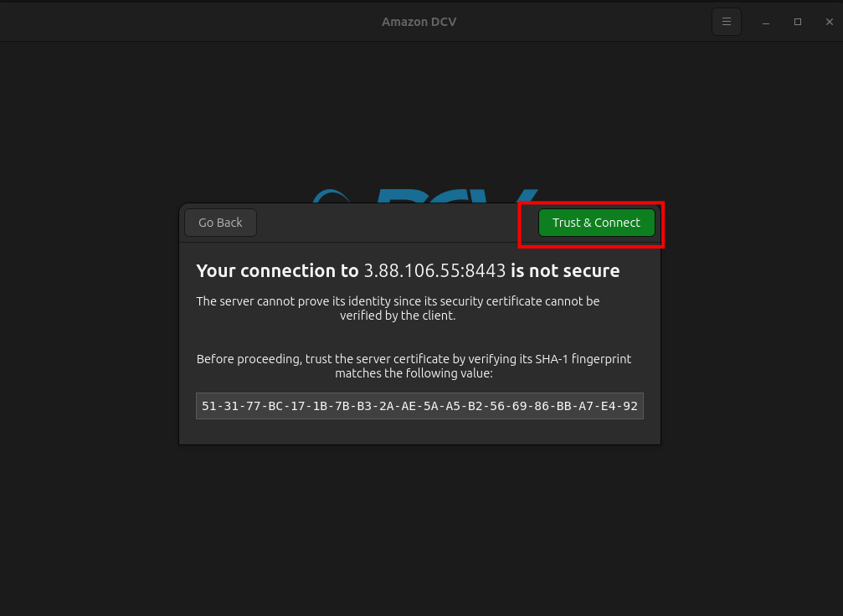The image size is (843, 616).
Task: Click the Trust & Connect button
Action: 596,223
